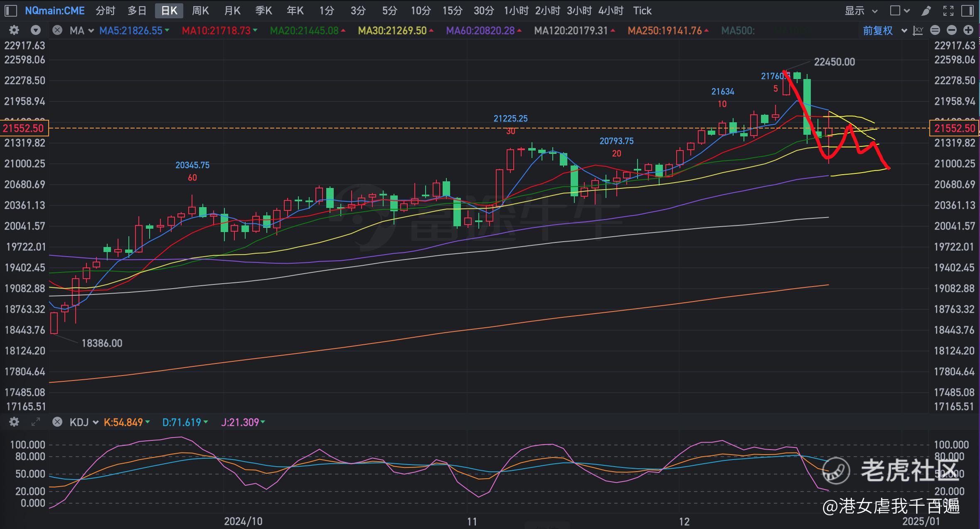Expand KDJ panel with arrows icon

point(36,423)
